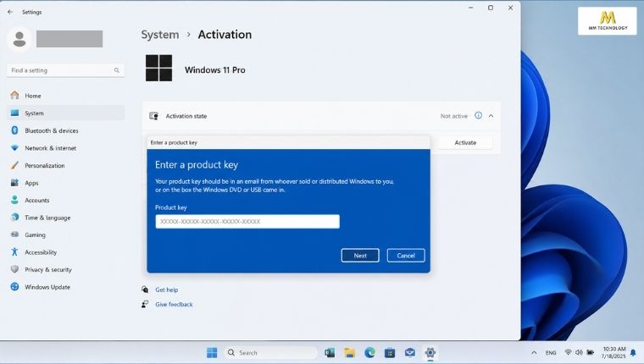Screen dimensions: 644x364
Task: Open Accessibility settings
Action: (66, 252)
